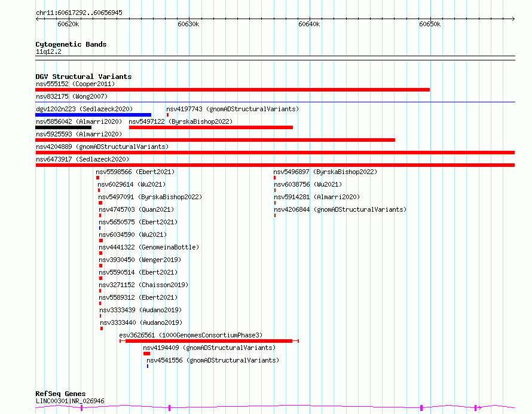Viewport: 532px width, 414px height.
Task: Click nsv4441322 (GenomeinaBottle) variant label
Action: coord(149,247)
